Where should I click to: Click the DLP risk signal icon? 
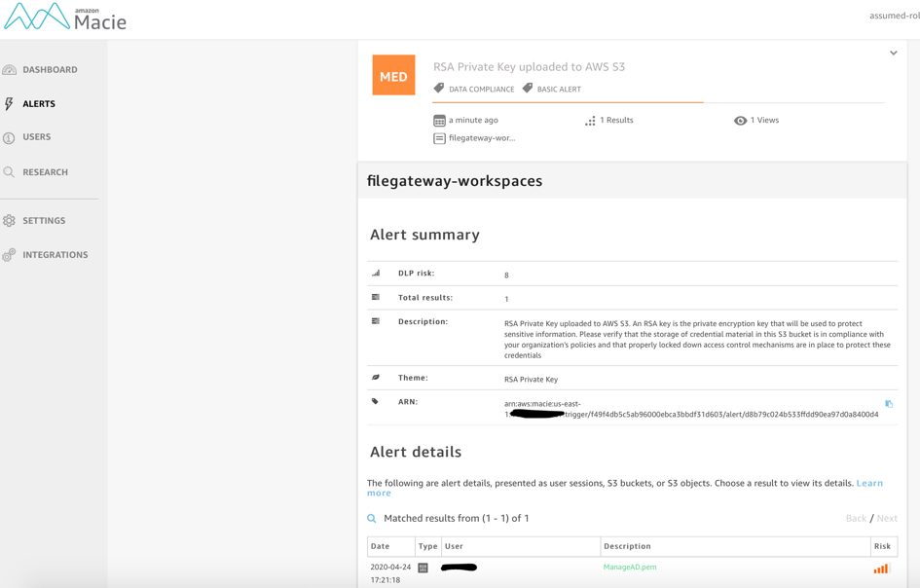pyautogui.click(x=376, y=273)
